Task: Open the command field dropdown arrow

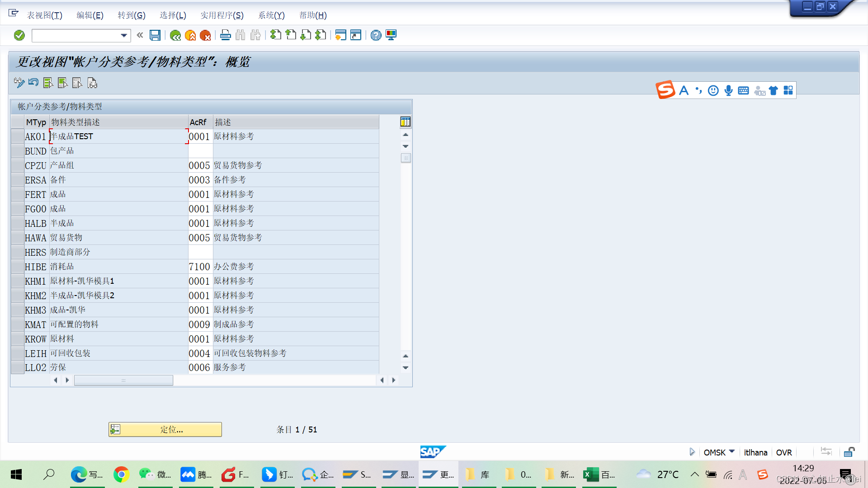Action: tap(123, 35)
